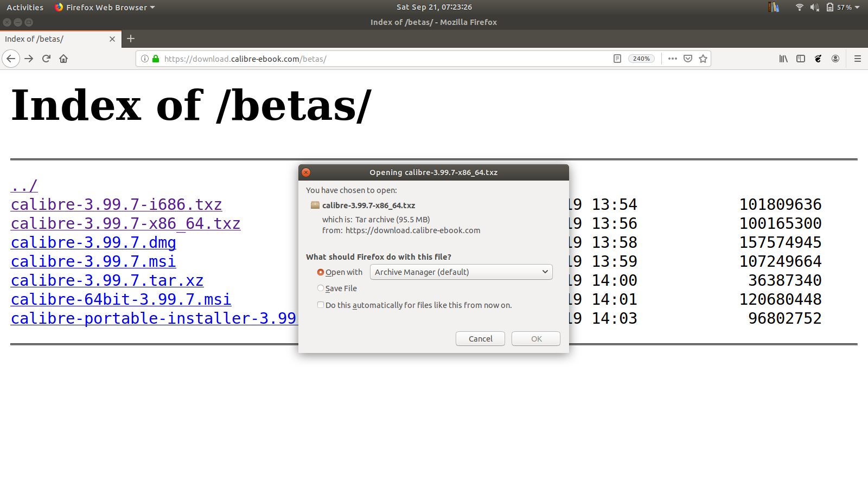Open the Firefox home page icon
This screenshot has height=488, width=868.
(63, 59)
